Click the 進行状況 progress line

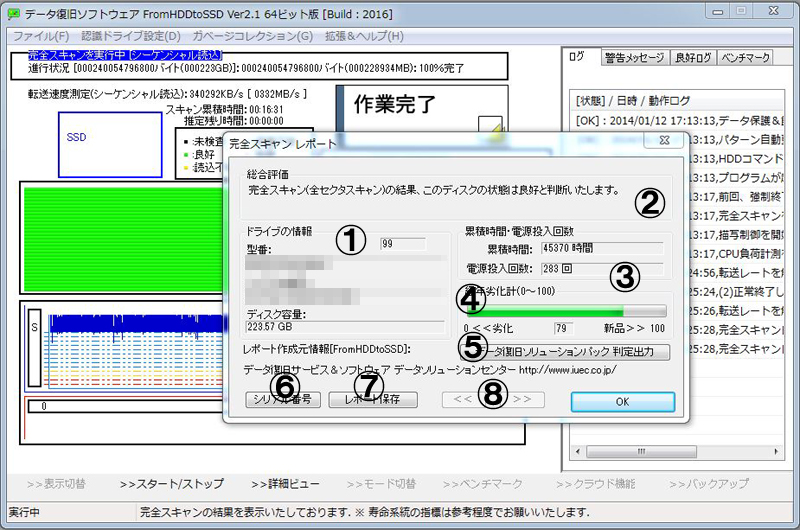pos(246,68)
